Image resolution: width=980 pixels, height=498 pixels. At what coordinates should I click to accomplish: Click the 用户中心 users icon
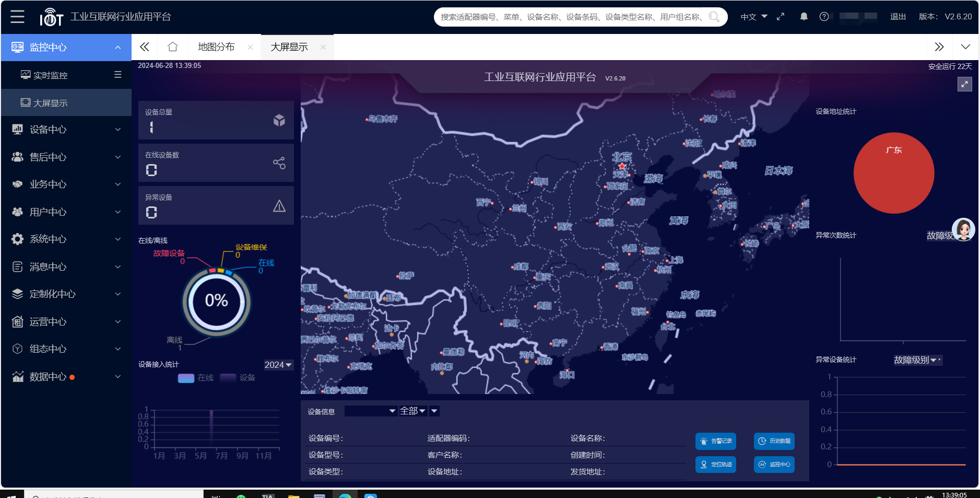click(17, 212)
